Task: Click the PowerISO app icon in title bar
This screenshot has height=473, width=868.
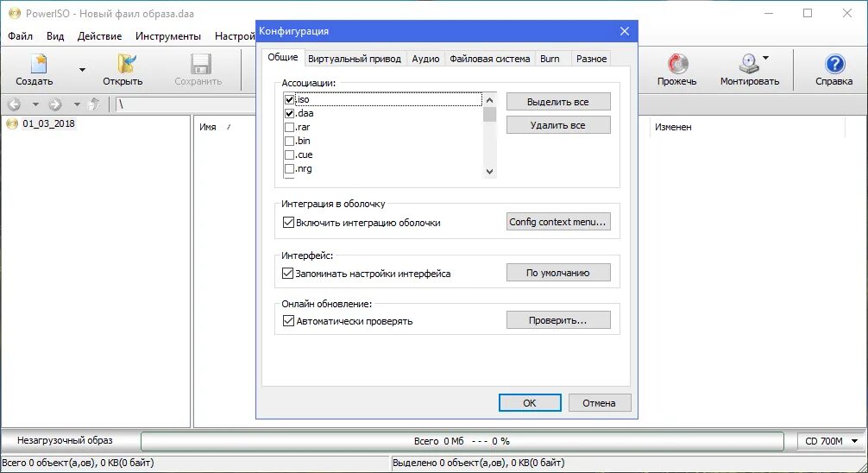Action: pyautogui.click(x=15, y=13)
